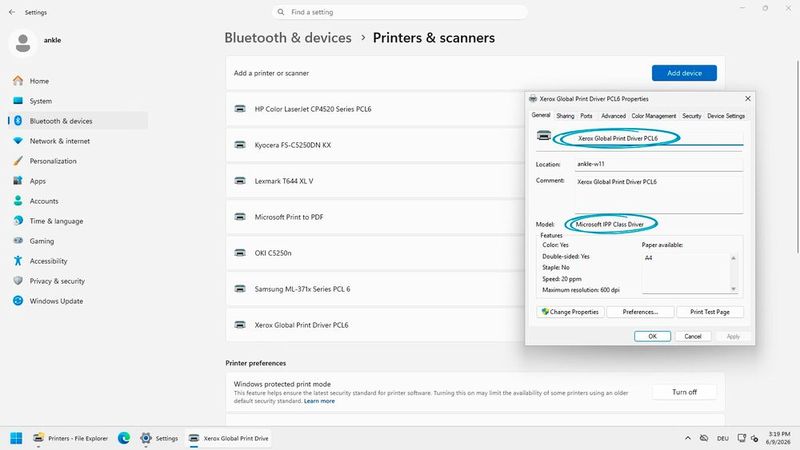Click the Settings window vertical scrollbar

click(797, 156)
